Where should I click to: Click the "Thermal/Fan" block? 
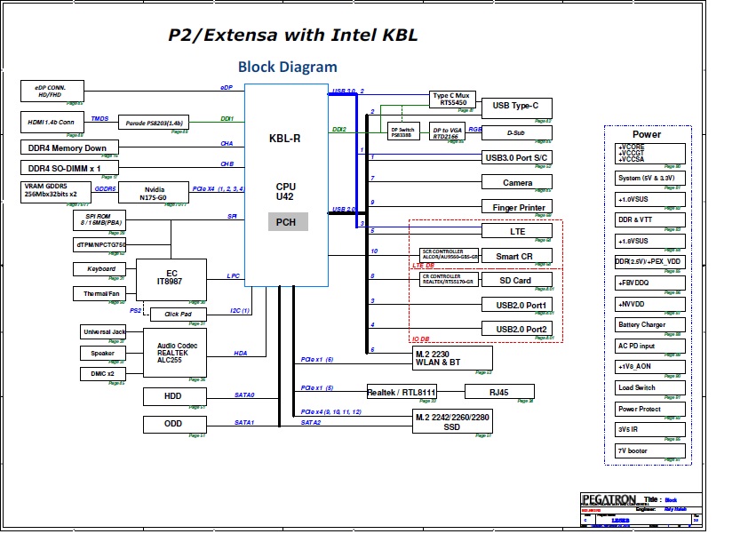pos(99,293)
